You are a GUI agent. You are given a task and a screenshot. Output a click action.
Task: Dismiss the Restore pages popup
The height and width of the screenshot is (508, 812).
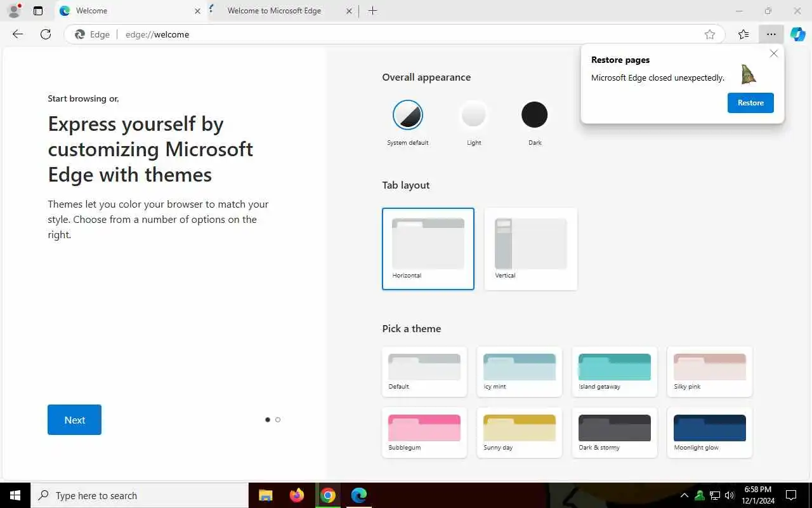(x=774, y=54)
